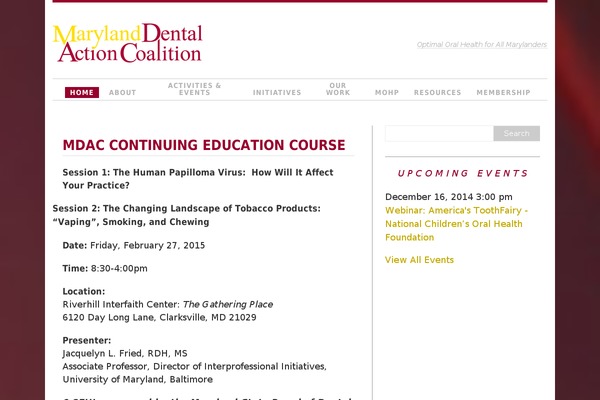Click the MDAC Continuing Education Course heading
The width and height of the screenshot is (600, 400).
pos(204,145)
